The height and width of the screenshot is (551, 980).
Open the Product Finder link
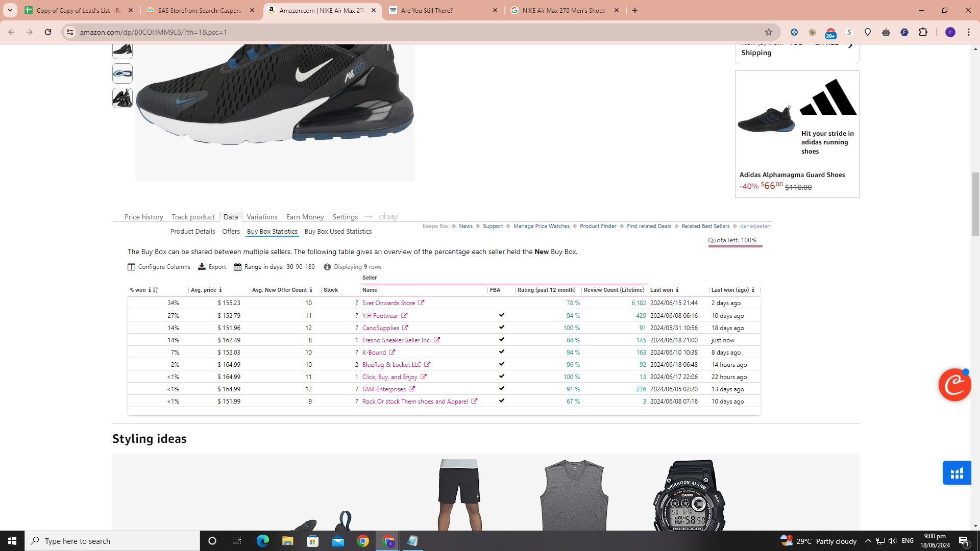[597, 226]
